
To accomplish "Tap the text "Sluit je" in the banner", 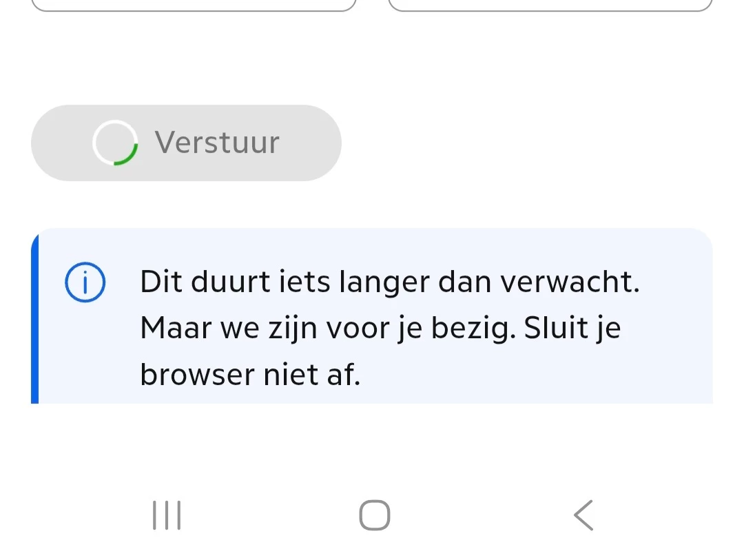I will [x=572, y=329].
